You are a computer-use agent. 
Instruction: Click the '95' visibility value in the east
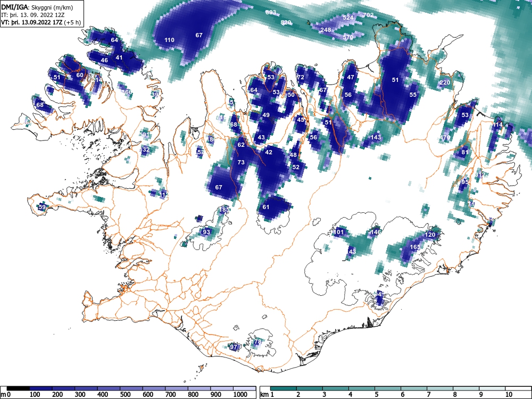pyautogui.click(x=465, y=182)
